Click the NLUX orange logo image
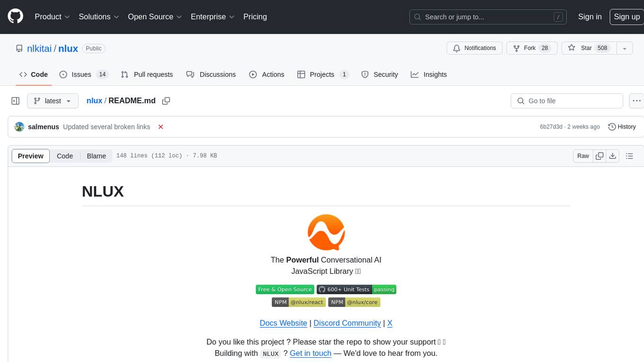The width and height of the screenshot is (644, 362). 326,232
